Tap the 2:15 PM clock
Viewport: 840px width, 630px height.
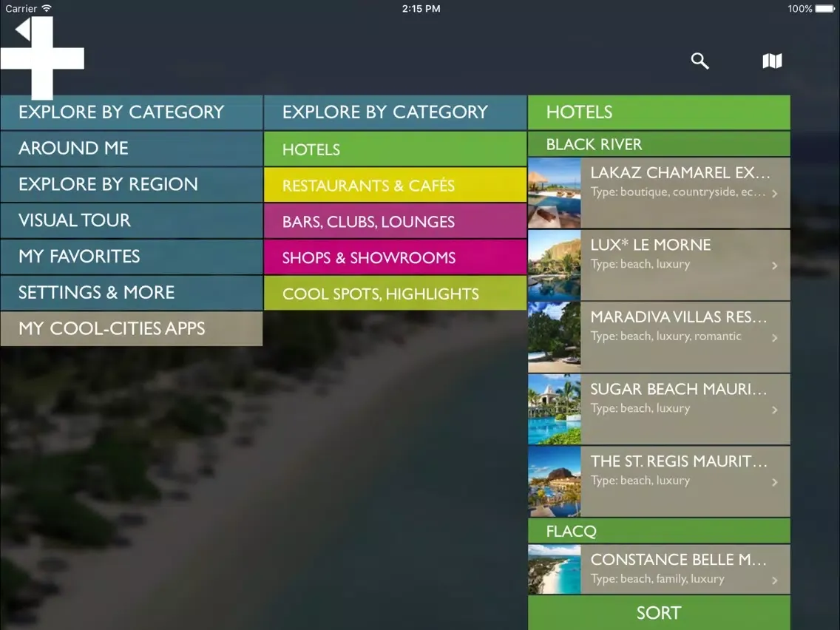pyautogui.click(x=421, y=9)
